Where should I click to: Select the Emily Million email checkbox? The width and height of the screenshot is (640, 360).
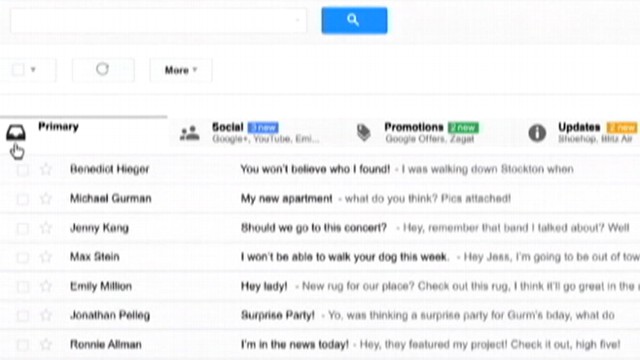[x=23, y=287]
